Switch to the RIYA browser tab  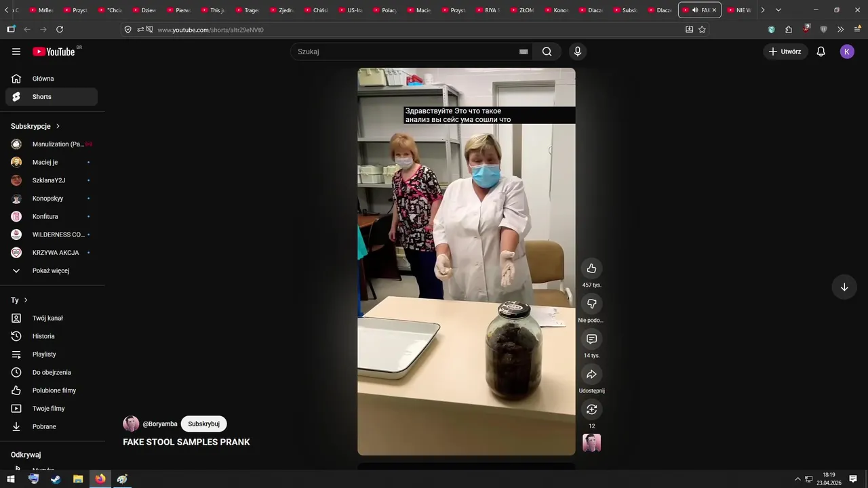pos(488,10)
